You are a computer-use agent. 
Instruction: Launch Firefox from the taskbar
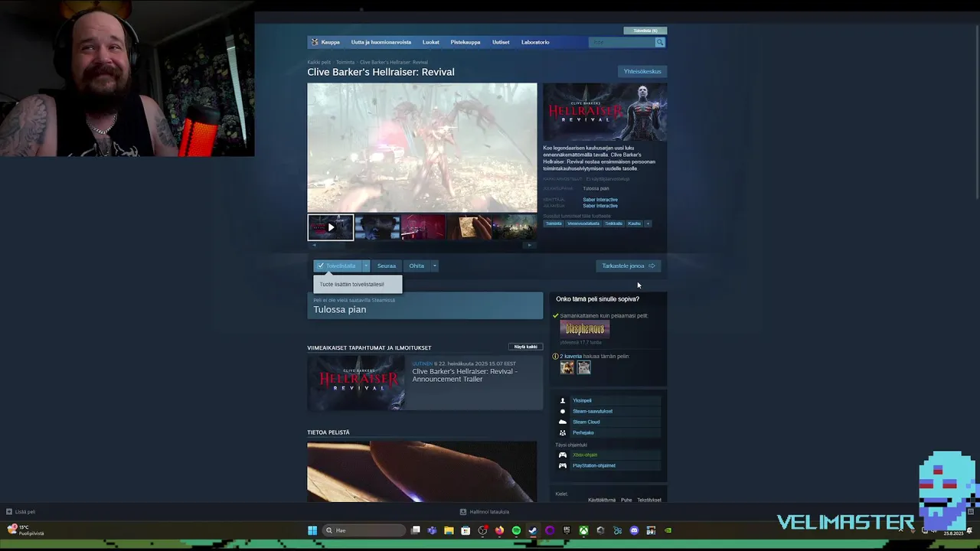[499, 530]
